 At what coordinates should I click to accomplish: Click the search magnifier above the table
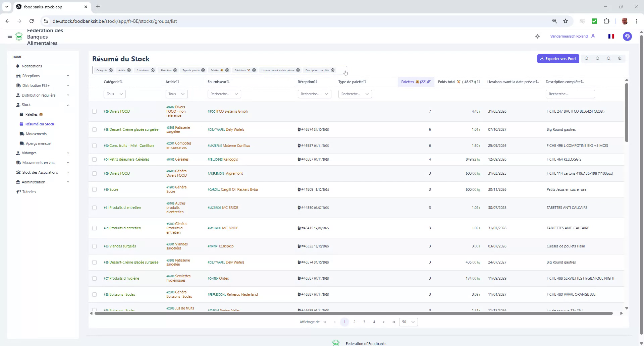click(x=608, y=58)
